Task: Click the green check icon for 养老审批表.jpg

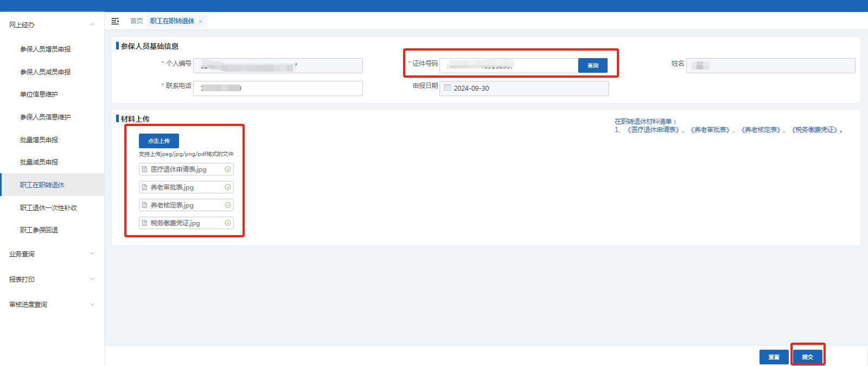Action: click(228, 187)
